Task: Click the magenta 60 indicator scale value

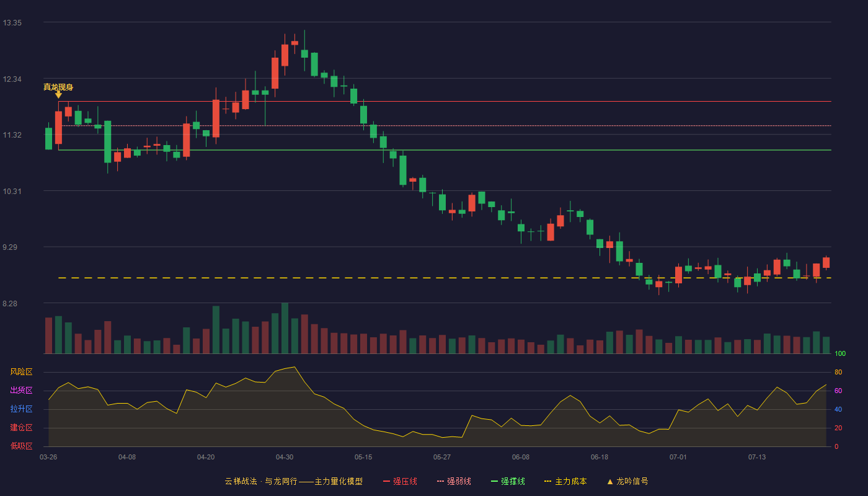Action: click(x=838, y=391)
